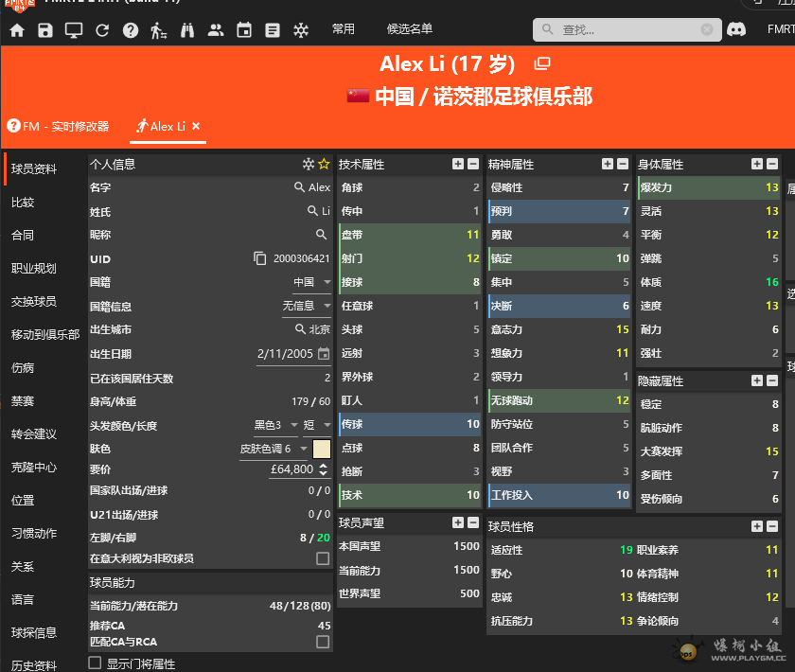Click the freeze snowflake icon in 个人信息
This screenshot has width=795, height=672.
pyautogui.click(x=308, y=164)
